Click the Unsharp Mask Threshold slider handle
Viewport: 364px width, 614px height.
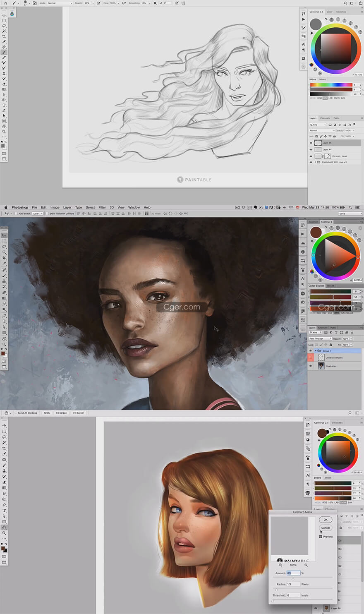[x=273, y=600]
